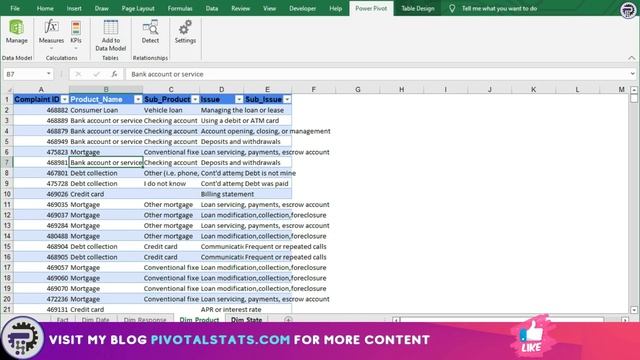Switch to the Dim Response sheet
This screenshot has height=360, width=640.
click(145, 320)
